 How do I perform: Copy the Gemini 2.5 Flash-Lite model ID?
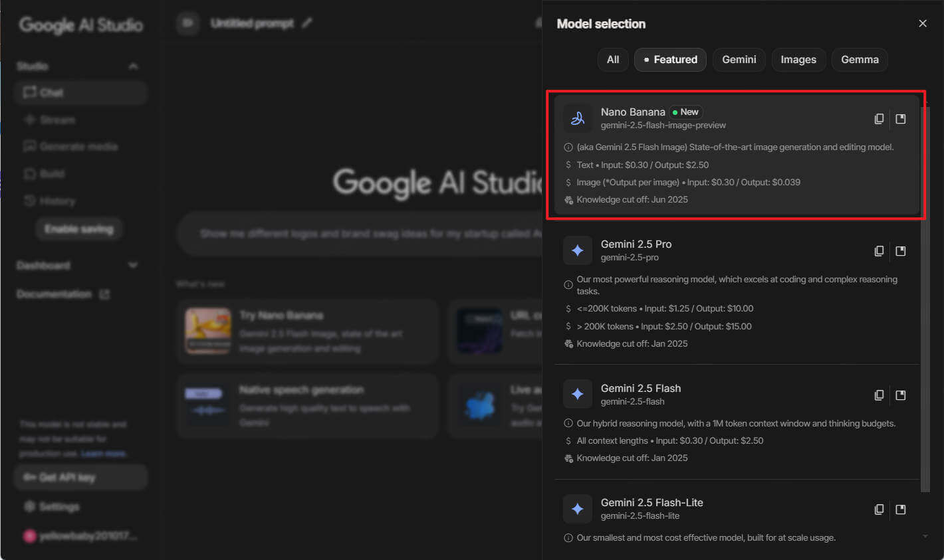(x=879, y=510)
